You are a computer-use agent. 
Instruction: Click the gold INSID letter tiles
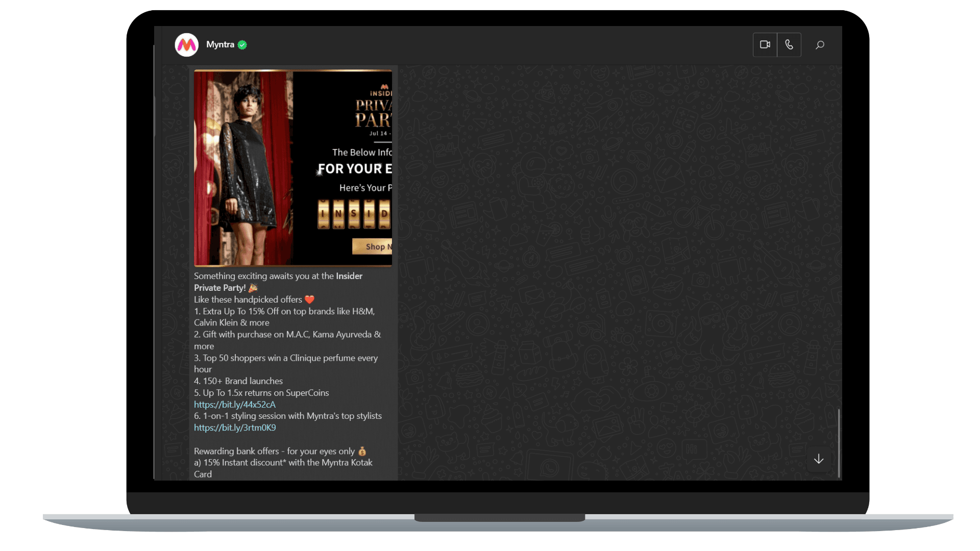[x=353, y=214]
